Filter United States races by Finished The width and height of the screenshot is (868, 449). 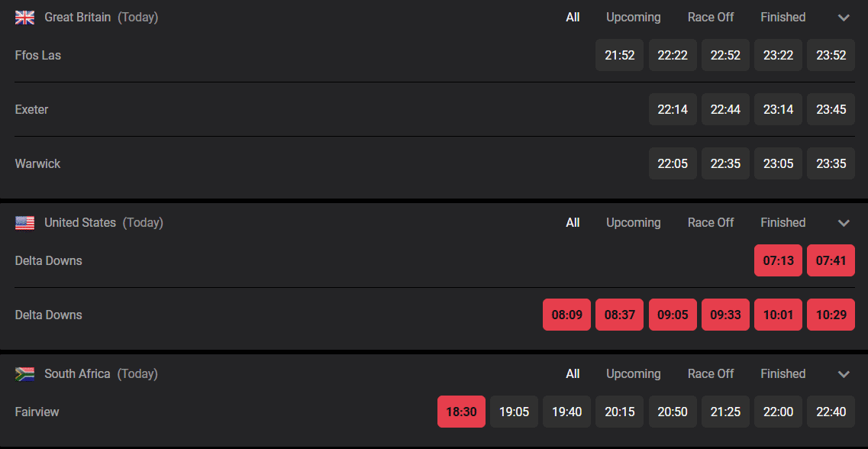(x=782, y=222)
